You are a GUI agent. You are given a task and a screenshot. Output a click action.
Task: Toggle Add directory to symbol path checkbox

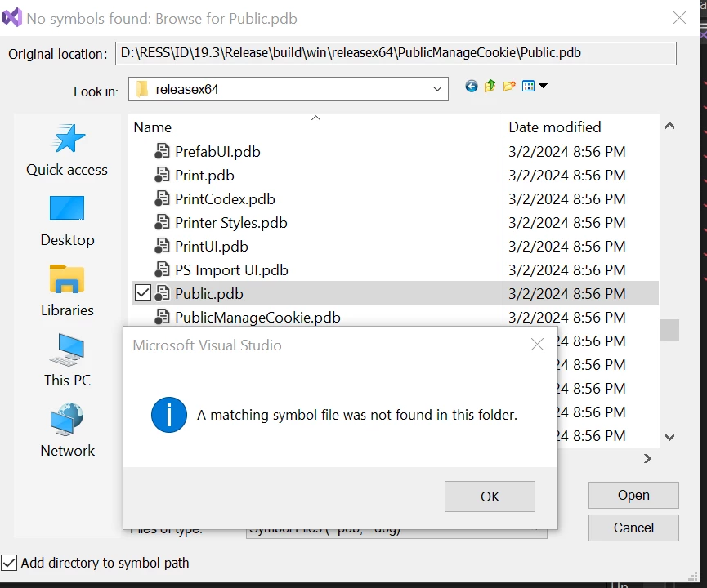[9, 563]
